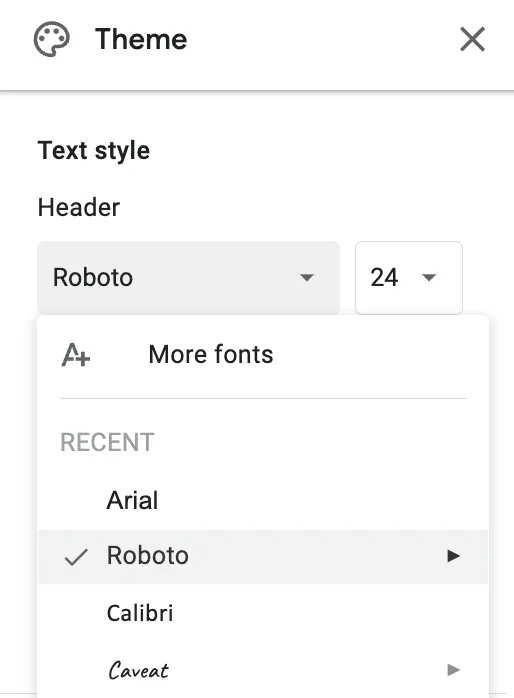Open the font size 24 dropdown

(x=409, y=277)
